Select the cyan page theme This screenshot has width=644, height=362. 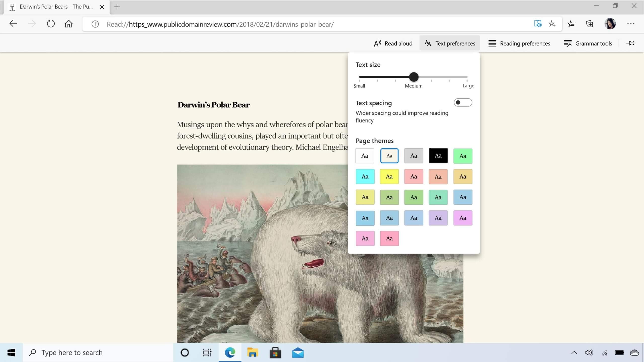[365, 176]
